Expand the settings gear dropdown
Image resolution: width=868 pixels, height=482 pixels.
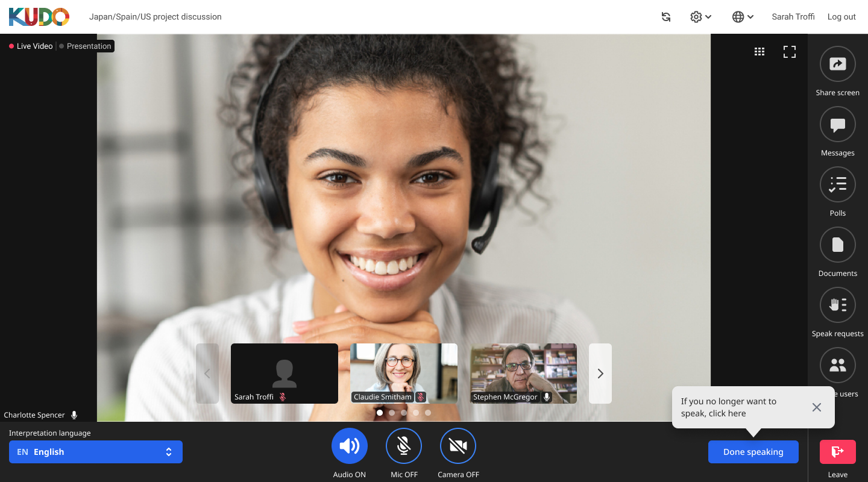coord(700,17)
